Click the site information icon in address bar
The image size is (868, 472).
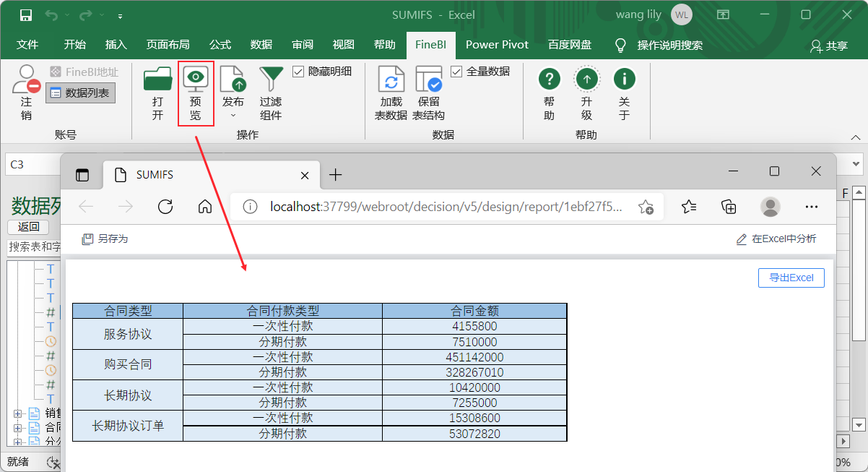click(250, 207)
